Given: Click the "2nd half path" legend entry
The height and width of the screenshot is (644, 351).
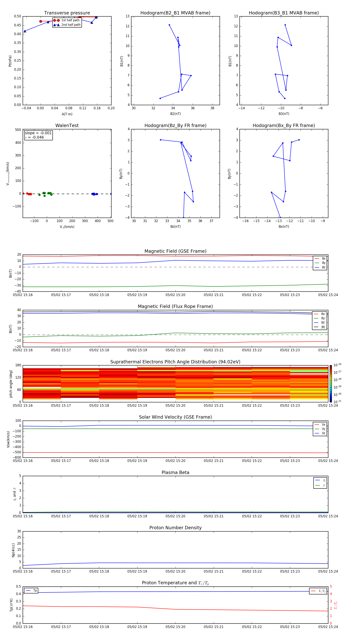Looking at the screenshot, I should tap(67, 25).
